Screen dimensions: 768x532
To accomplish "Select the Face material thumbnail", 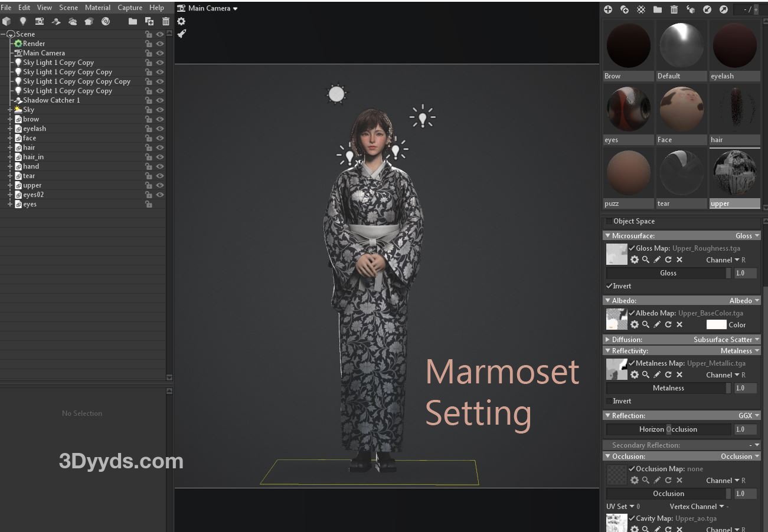I will (681, 110).
